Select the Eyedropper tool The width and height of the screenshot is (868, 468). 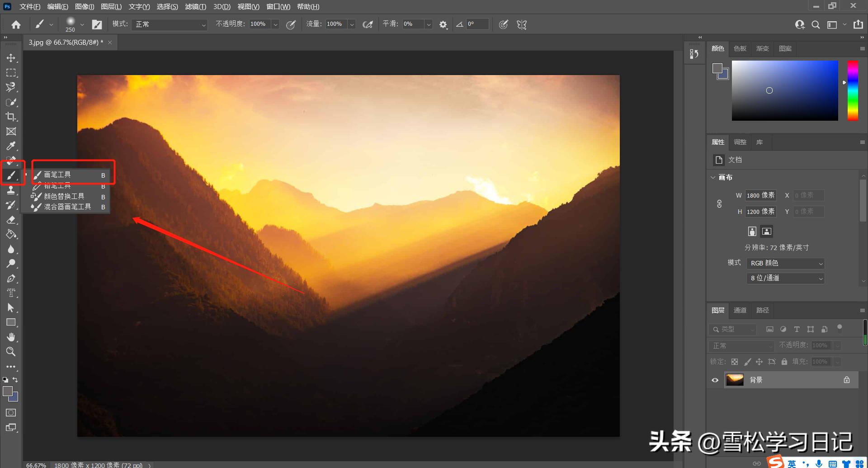[x=11, y=146]
